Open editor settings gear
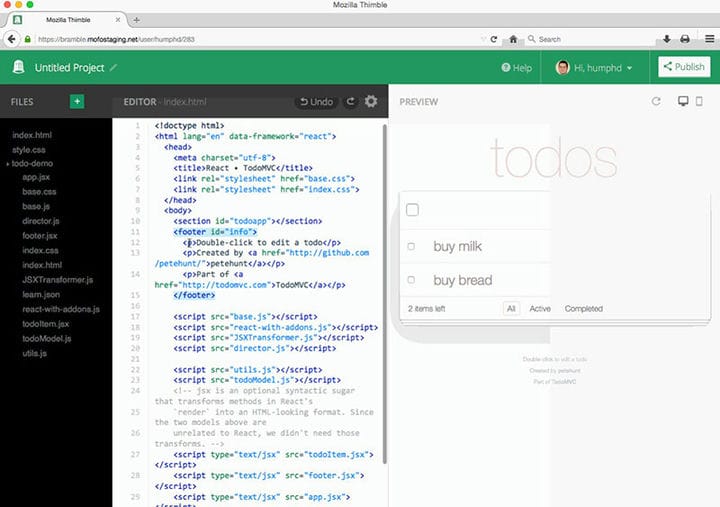This screenshot has width=720, height=507. 371,101
